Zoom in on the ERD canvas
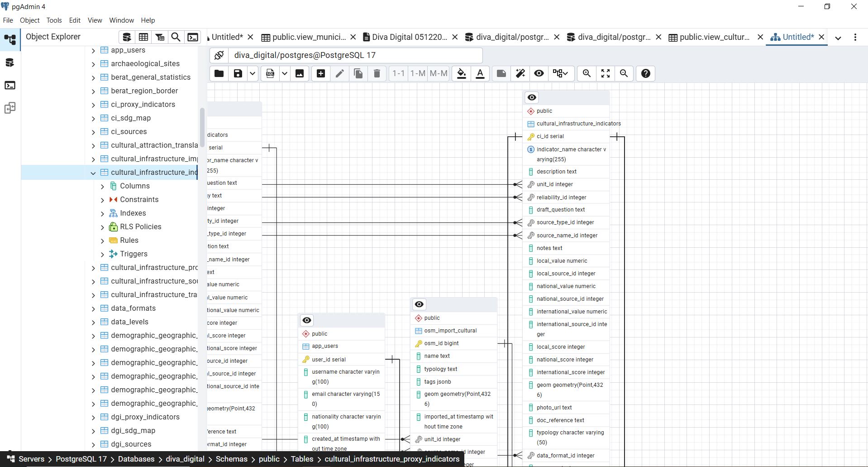Image resolution: width=868 pixels, height=467 pixels. pos(587,73)
